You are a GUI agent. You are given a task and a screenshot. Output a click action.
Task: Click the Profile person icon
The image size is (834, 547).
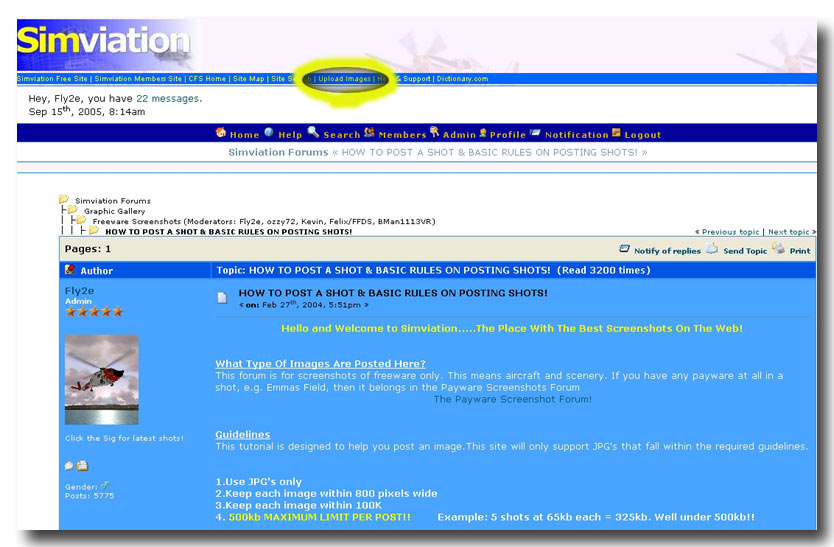click(483, 132)
